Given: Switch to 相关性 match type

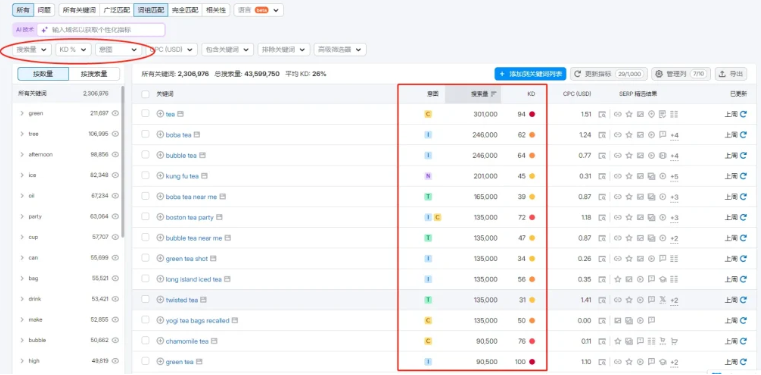Looking at the screenshot, I should 215,10.
